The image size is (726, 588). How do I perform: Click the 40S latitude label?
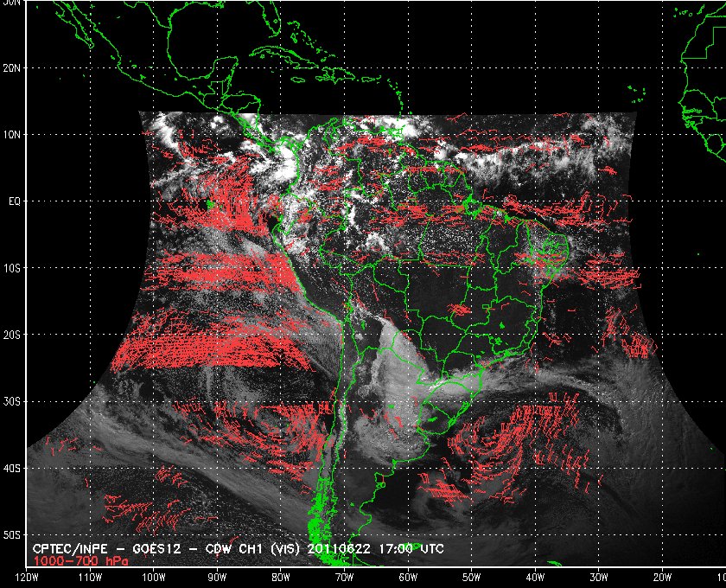[x=11, y=469]
